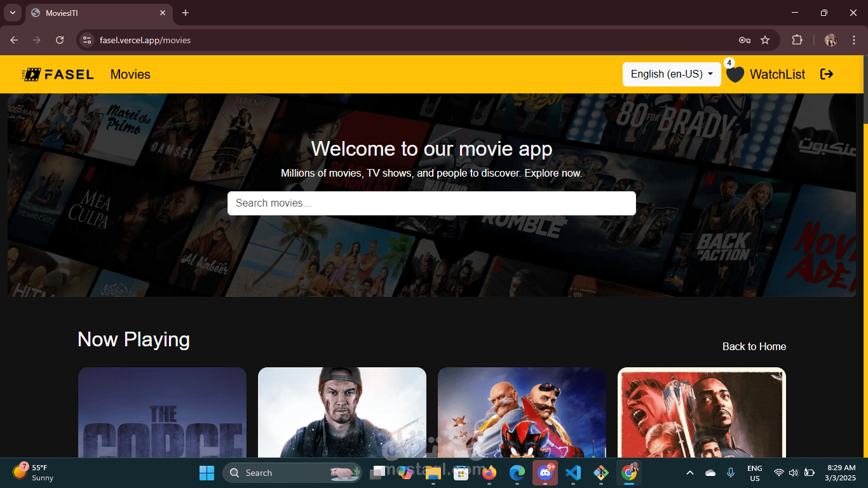Open the man-in-cap movie poster card

pyautogui.click(x=342, y=412)
